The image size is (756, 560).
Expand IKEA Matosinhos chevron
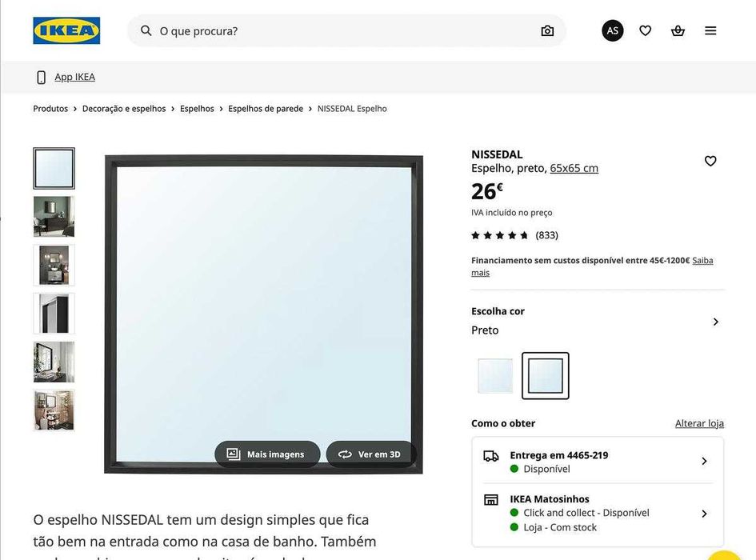705,514
